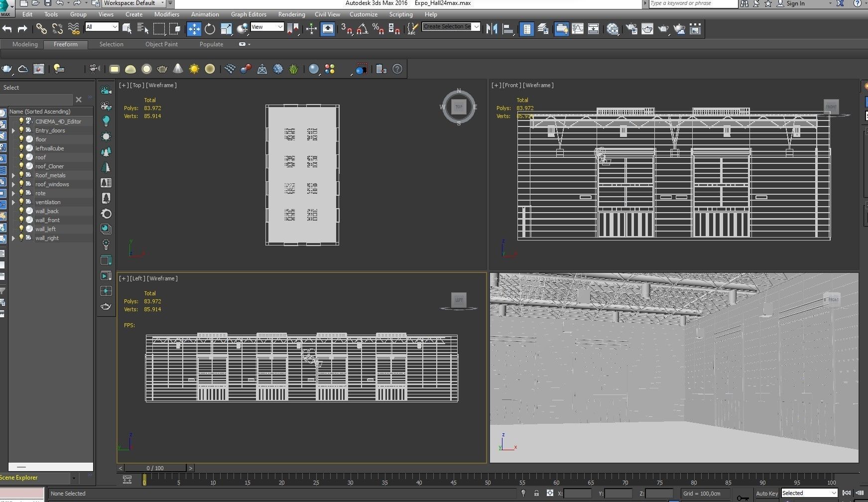
Task: Activate the Select and Scale tool
Action: point(226,29)
